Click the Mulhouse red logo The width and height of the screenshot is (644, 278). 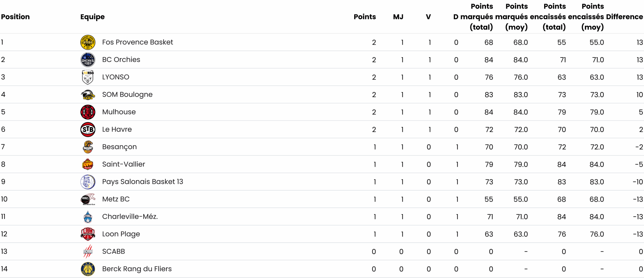88,112
